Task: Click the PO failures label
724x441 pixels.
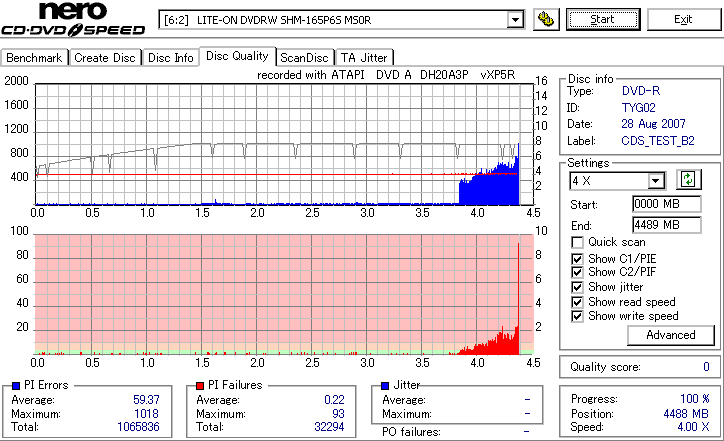Action: coord(411,432)
